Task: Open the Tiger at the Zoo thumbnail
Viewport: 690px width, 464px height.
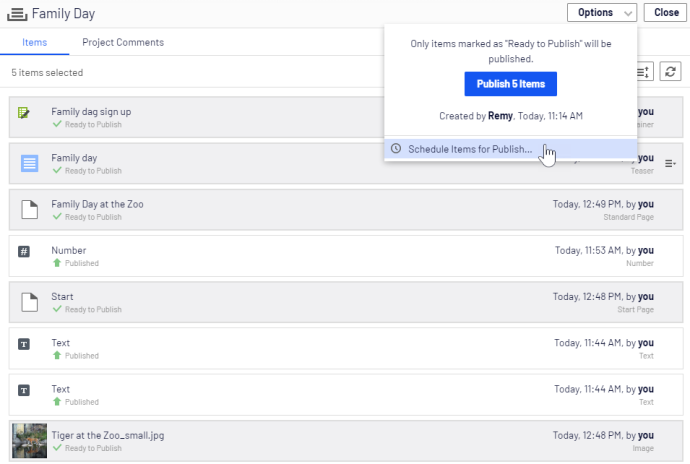Action: coord(29,441)
